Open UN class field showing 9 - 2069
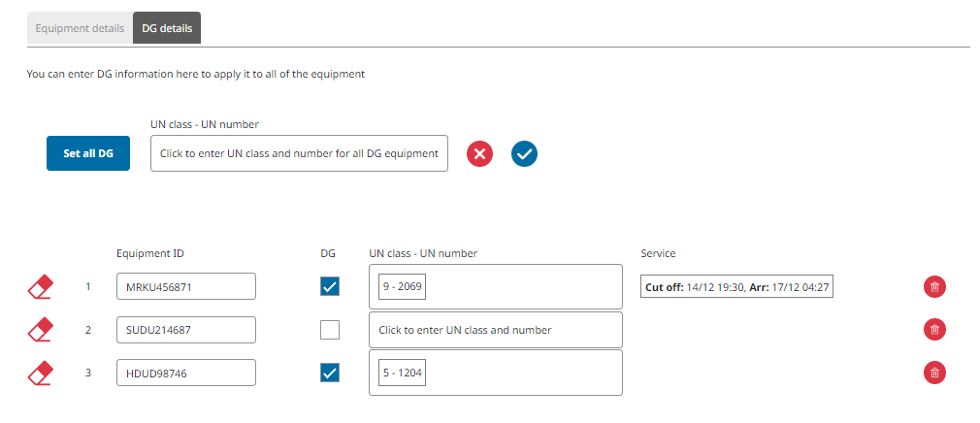The height and width of the screenshot is (423, 980). point(495,287)
